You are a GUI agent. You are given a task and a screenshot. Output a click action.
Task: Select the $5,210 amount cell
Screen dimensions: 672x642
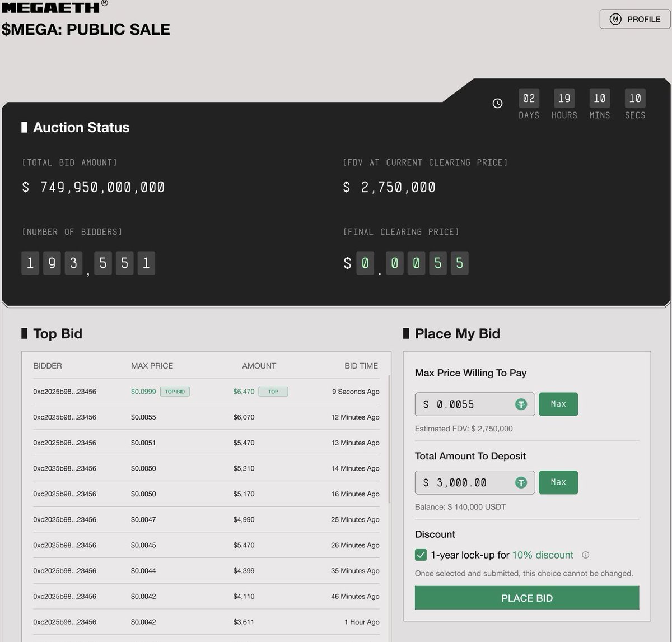click(244, 468)
